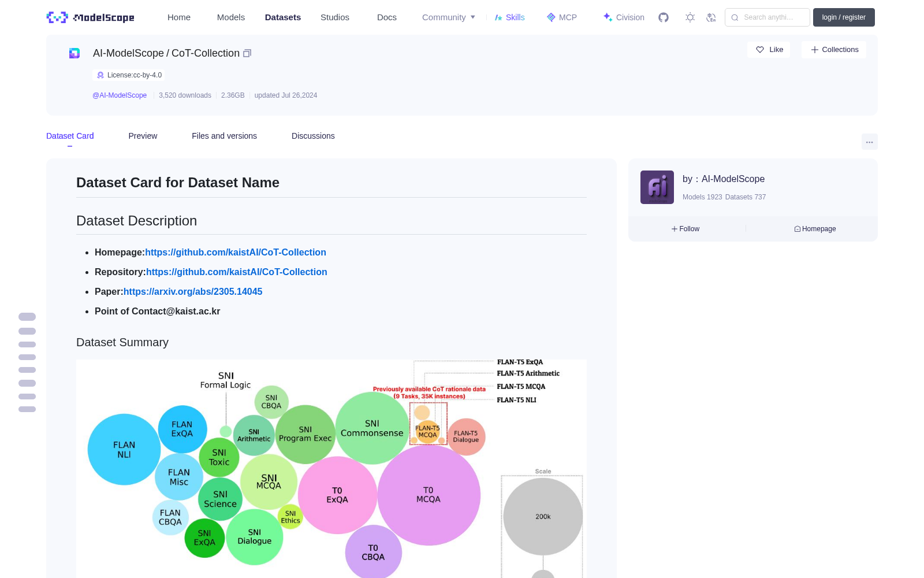Click the 'Datasets 737' count text
The height and width of the screenshot is (578, 924).
[746, 197]
